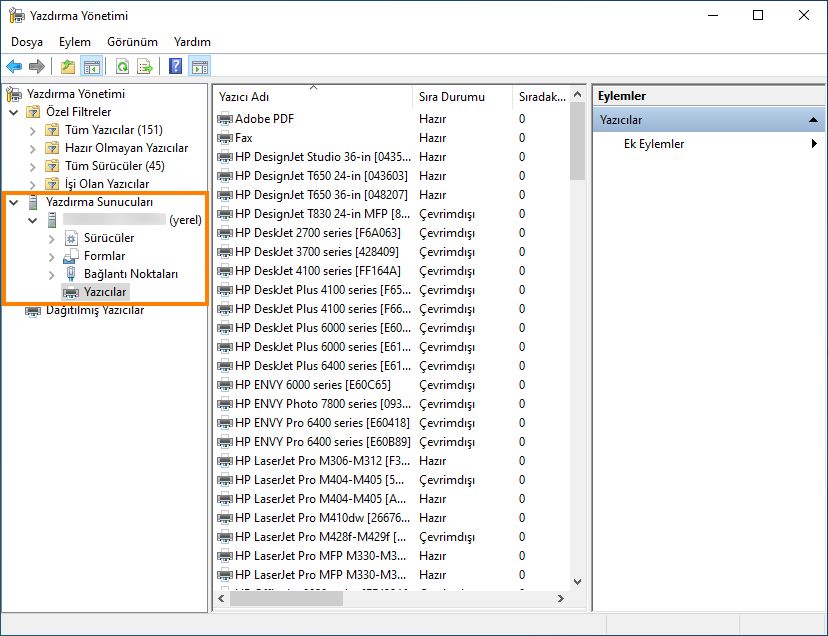Open Help via the question mark icon

[x=176, y=67]
